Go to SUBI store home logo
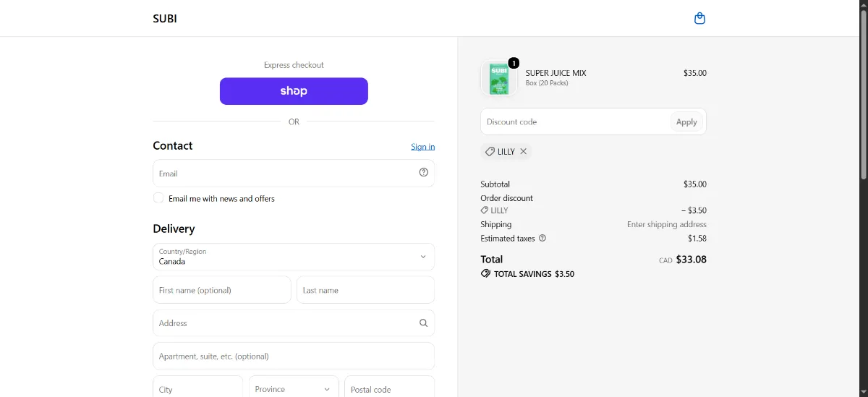Viewport: 868px width, 397px height. [x=165, y=19]
